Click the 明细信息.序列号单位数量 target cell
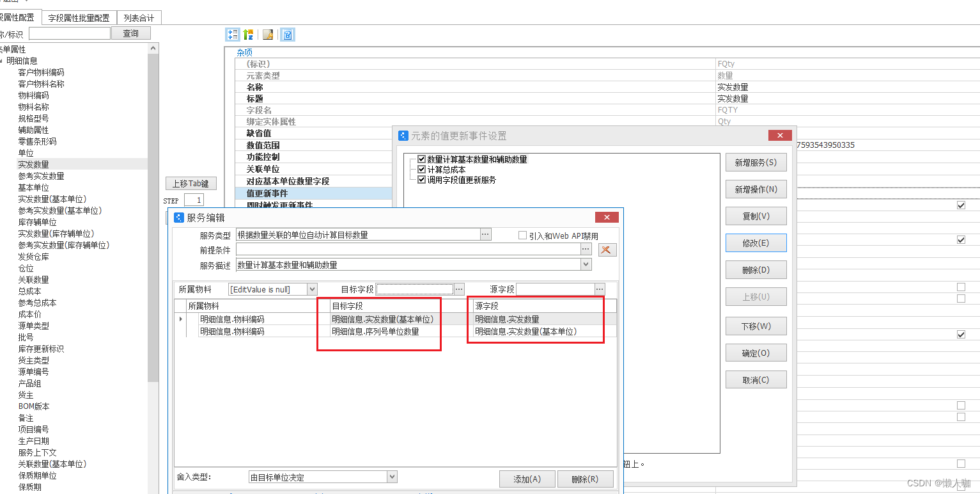The height and width of the screenshot is (494, 980). pyautogui.click(x=400, y=331)
